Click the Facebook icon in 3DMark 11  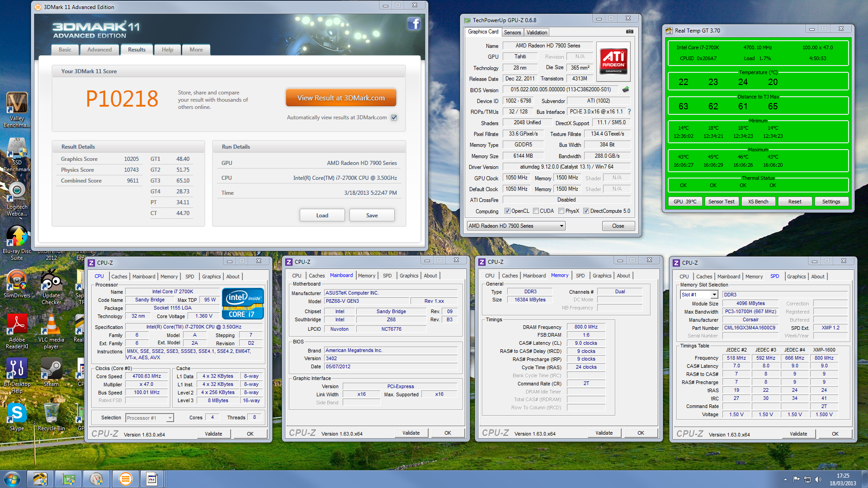pyautogui.click(x=414, y=24)
